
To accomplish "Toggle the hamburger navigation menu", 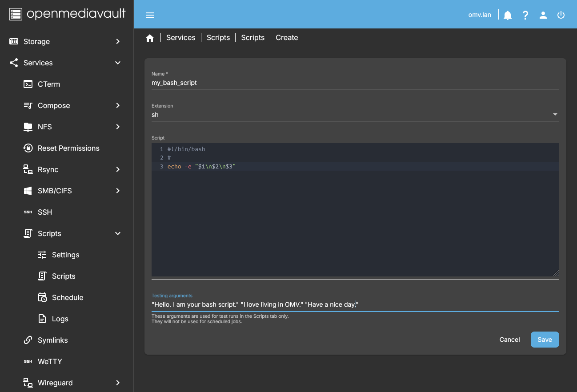I will coord(150,15).
